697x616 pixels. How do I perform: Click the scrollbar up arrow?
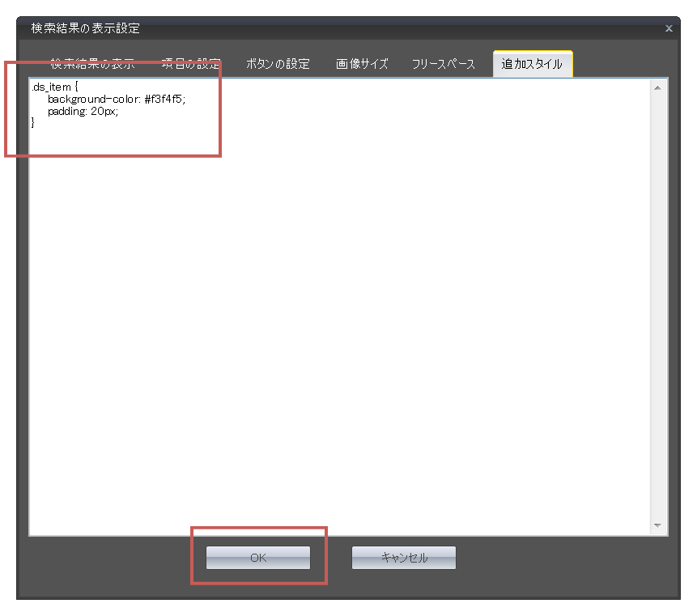(657, 87)
